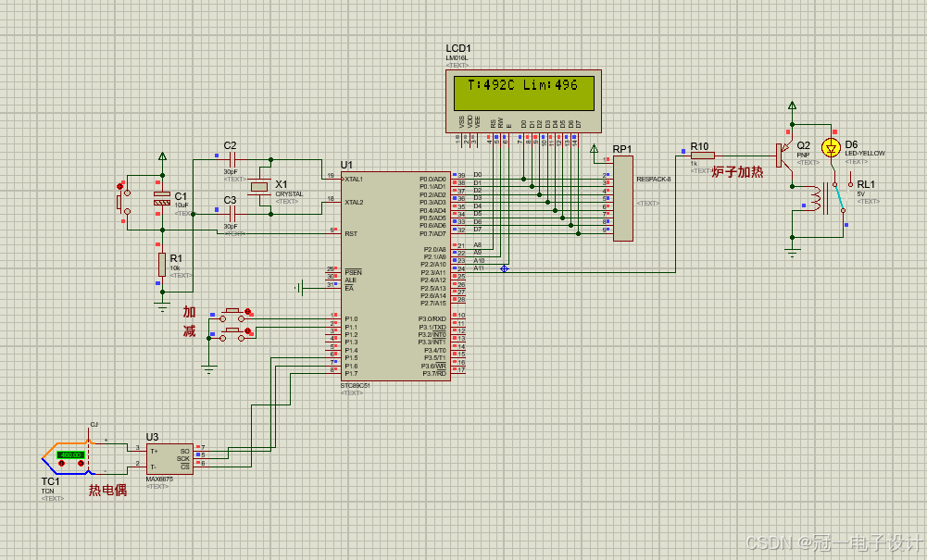This screenshot has height=560, width=927.
Task: Click the P1.0 pin label on U1
Action: pos(351,319)
